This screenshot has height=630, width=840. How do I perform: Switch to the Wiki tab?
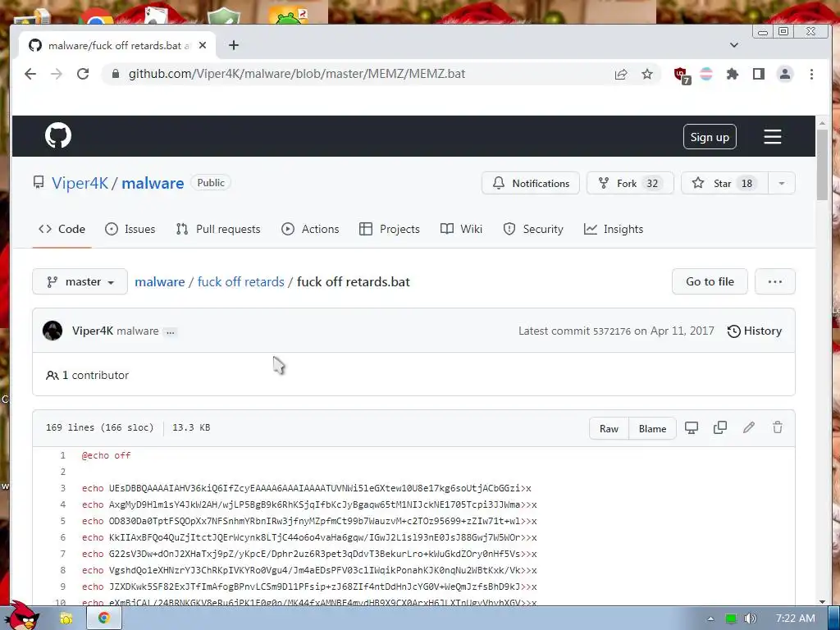tap(461, 230)
